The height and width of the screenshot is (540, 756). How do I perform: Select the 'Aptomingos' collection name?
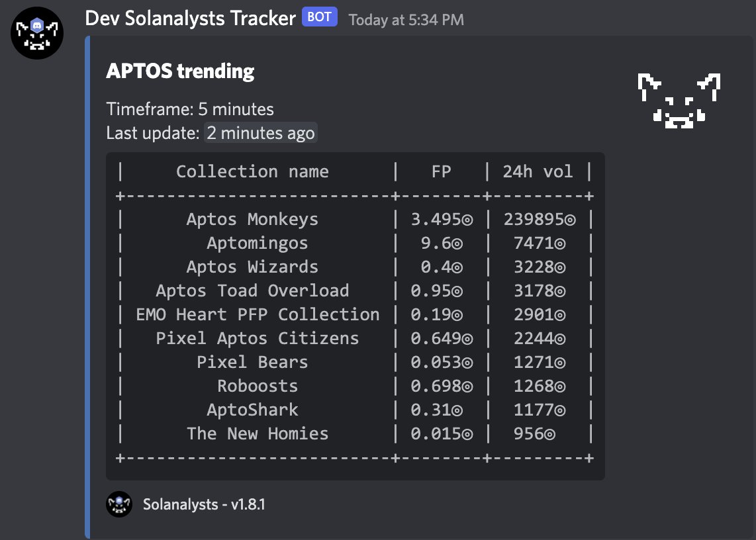(257, 243)
